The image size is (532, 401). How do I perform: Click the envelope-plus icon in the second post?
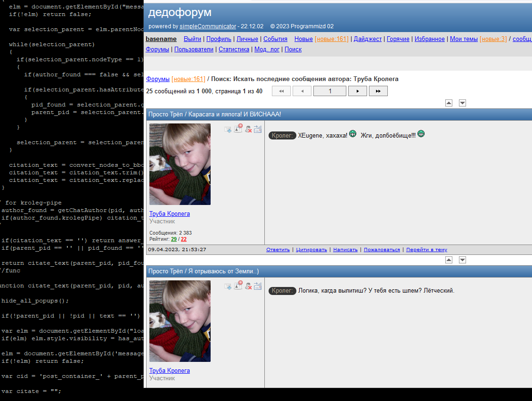(x=228, y=286)
